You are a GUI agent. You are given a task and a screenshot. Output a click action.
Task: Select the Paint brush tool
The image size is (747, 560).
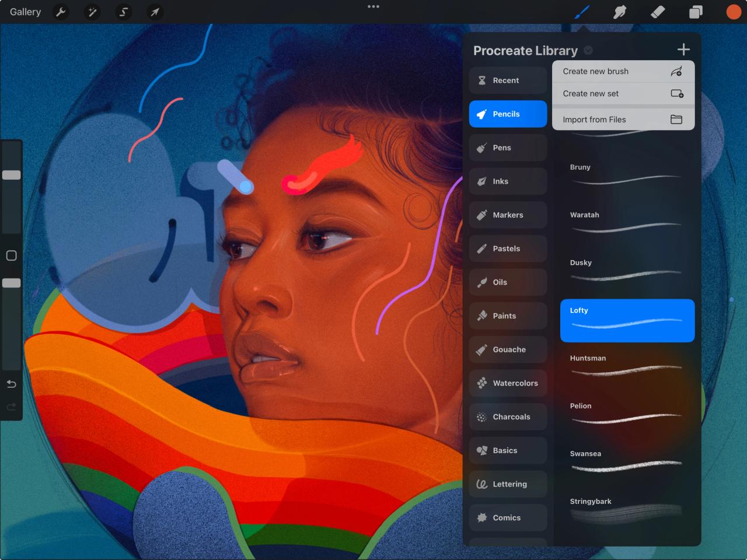582,12
